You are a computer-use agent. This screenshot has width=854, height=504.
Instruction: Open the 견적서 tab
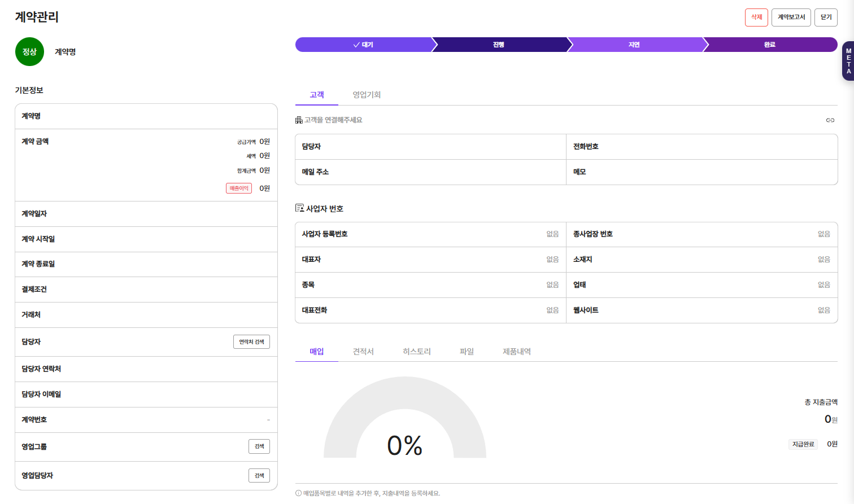(x=363, y=352)
